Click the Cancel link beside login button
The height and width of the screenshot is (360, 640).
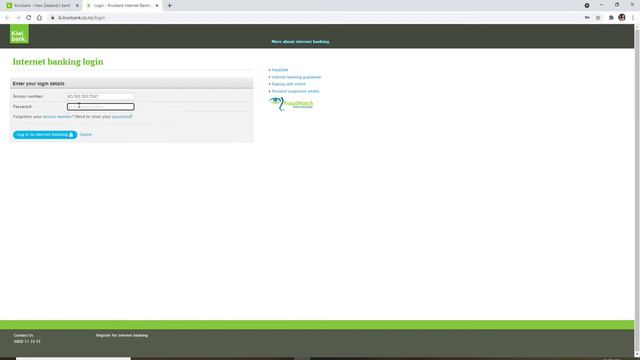85,134
